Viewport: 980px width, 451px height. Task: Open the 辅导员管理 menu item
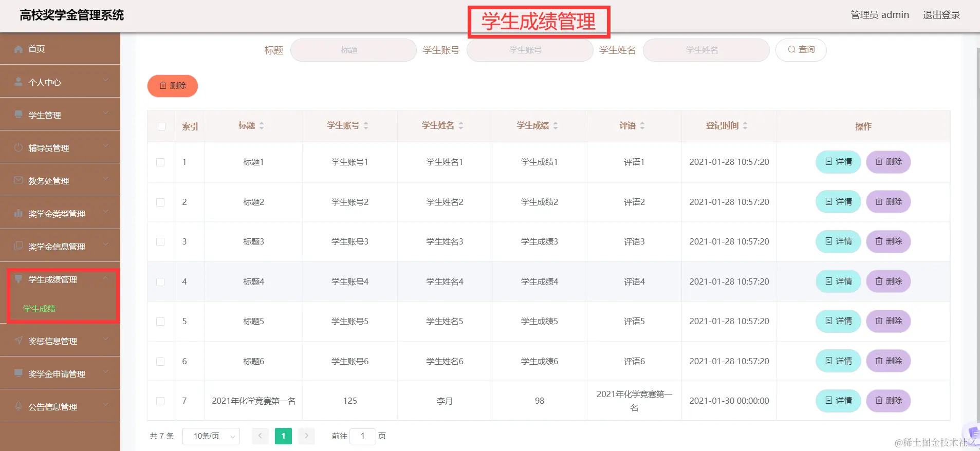60,147
